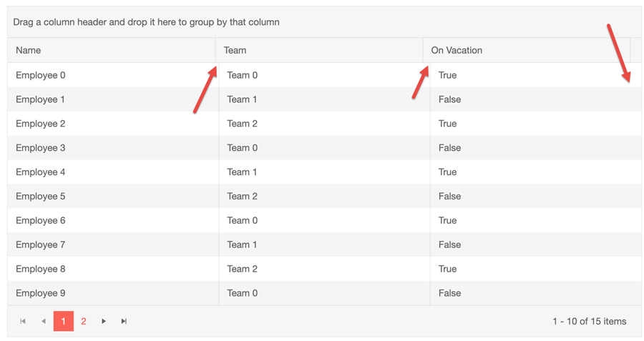The image size is (644, 341).
Task: Click the 1 - 10 of 15 items label
Action: click(x=590, y=321)
